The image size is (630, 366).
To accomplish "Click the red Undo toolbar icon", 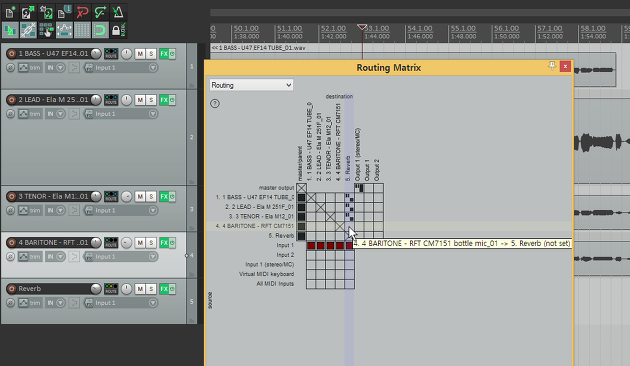I will coord(82,12).
